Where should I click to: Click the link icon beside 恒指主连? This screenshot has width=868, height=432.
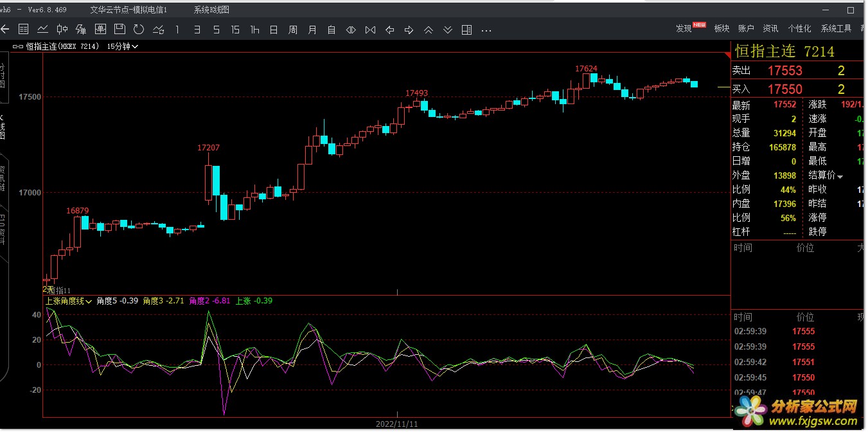tap(18, 46)
